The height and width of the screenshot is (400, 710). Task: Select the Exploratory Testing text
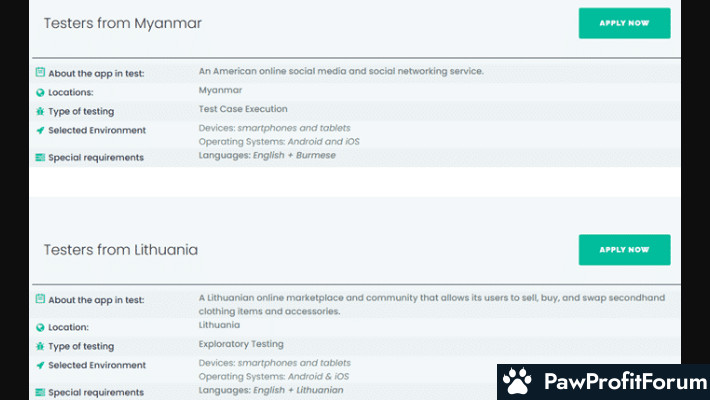pos(241,344)
